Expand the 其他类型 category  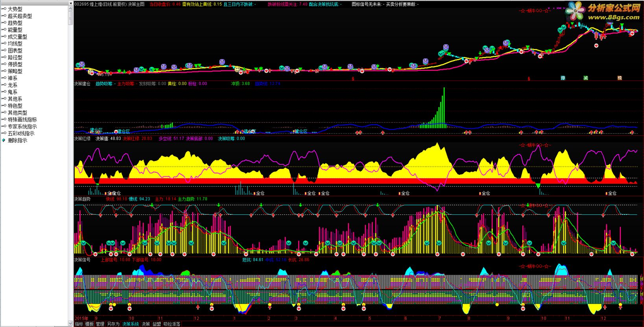[17, 113]
